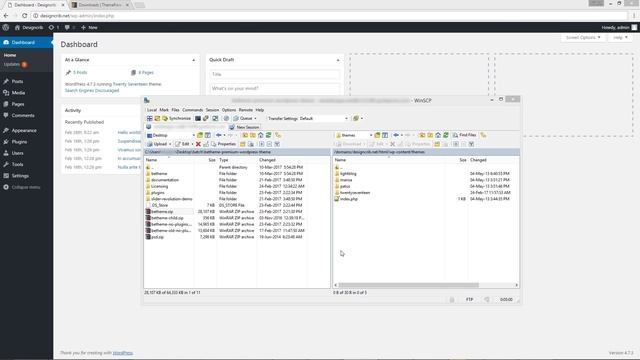The height and width of the screenshot is (360, 640).
Task: Sort local files by Type column header
Action: coord(237,160)
